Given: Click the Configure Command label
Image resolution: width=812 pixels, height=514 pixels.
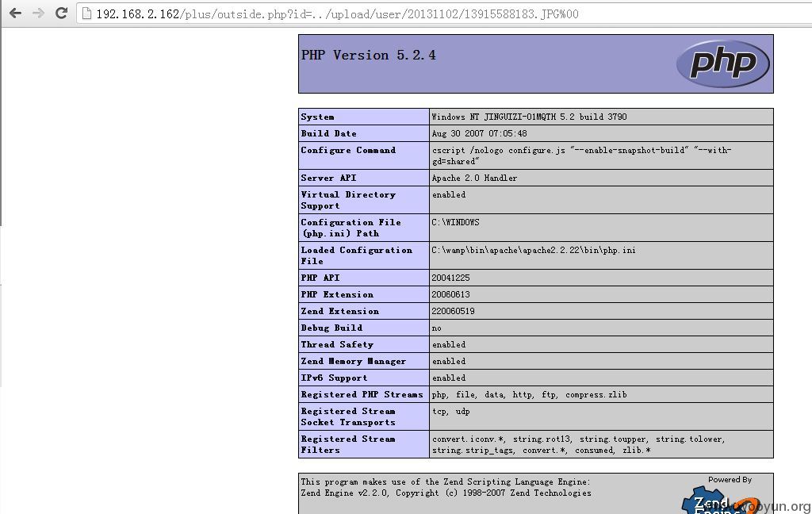Looking at the screenshot, I should point(348,150).
